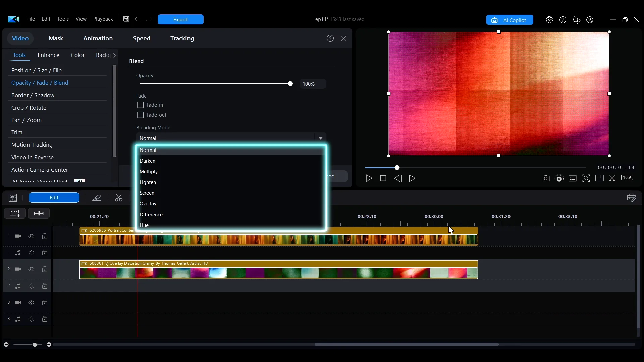Viewport: 644px width, 362px height.
Task: Click the Export button
Action: (x=180, y=19)
